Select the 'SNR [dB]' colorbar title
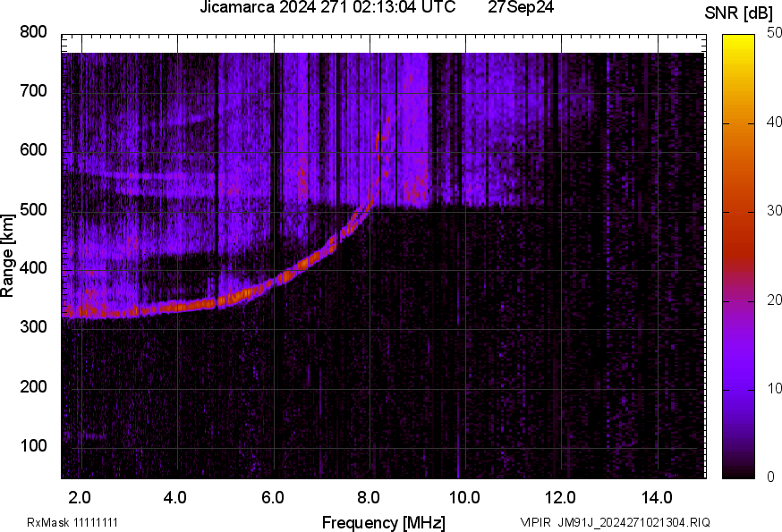Screen dimensions: 782x532 [x=739, y=13]
